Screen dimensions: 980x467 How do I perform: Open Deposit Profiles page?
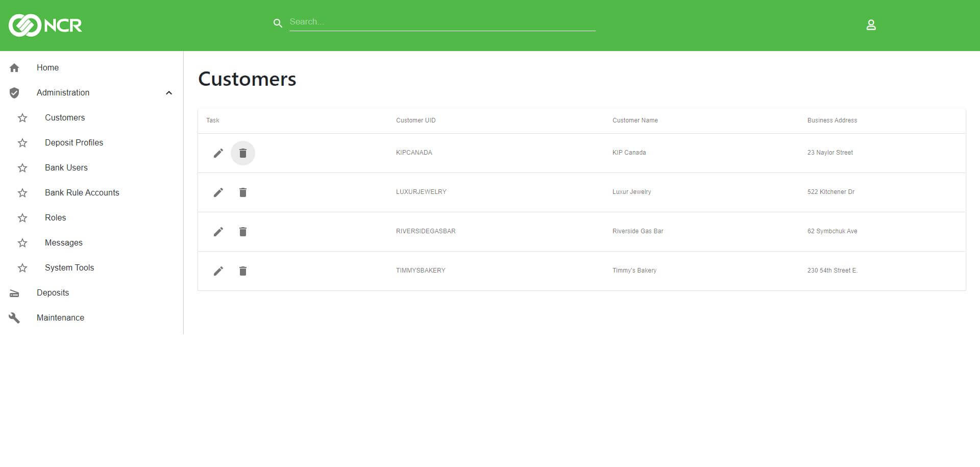point(74,142)
